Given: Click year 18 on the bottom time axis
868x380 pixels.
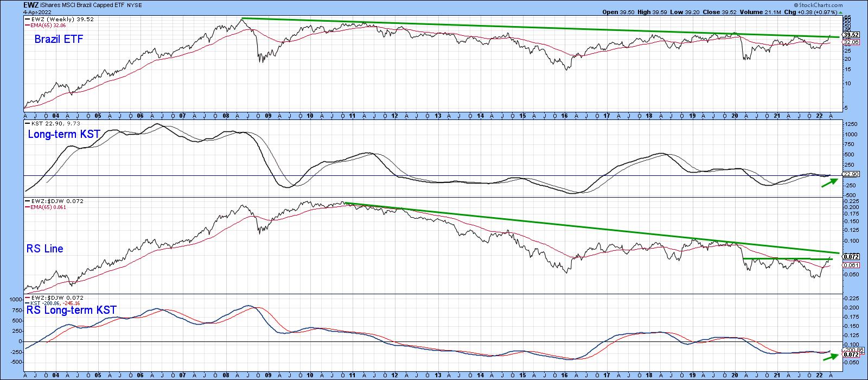Looking at the screenshot, I should coord(650,376).
